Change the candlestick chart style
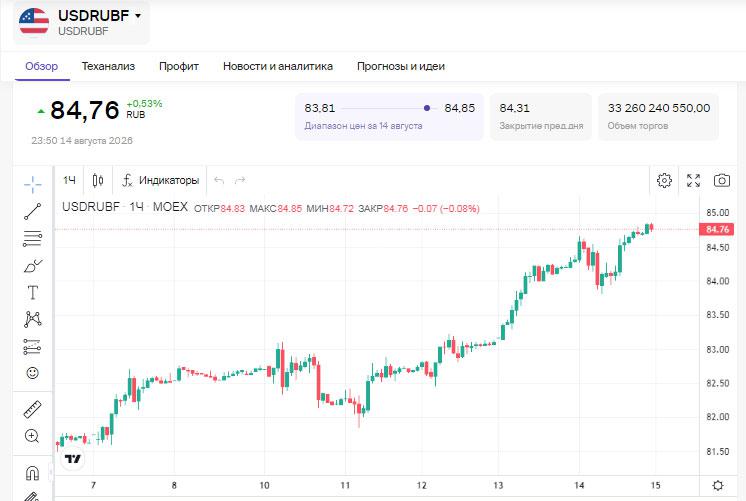This screenshot has height=501, width=746. pos(98,180)
